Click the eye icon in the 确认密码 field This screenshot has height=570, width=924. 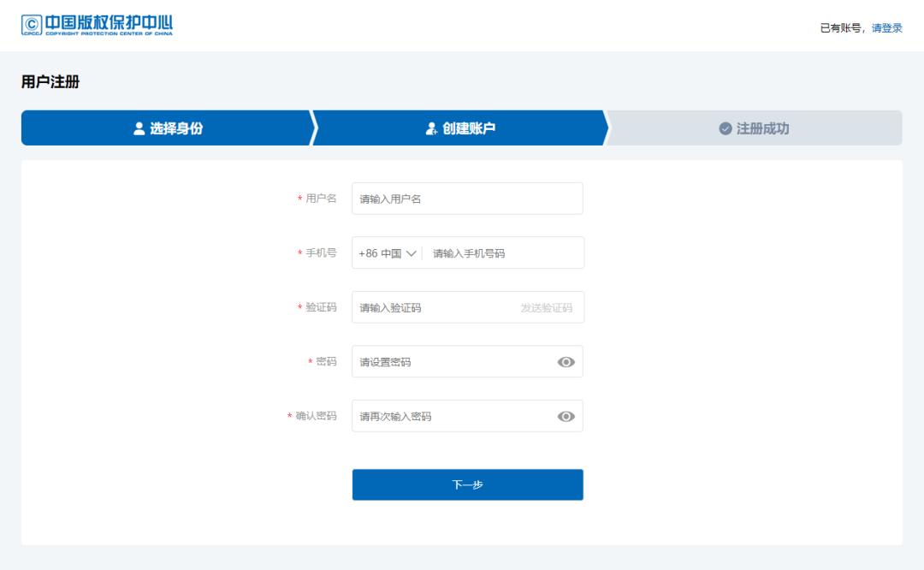[x=566, y=416]
